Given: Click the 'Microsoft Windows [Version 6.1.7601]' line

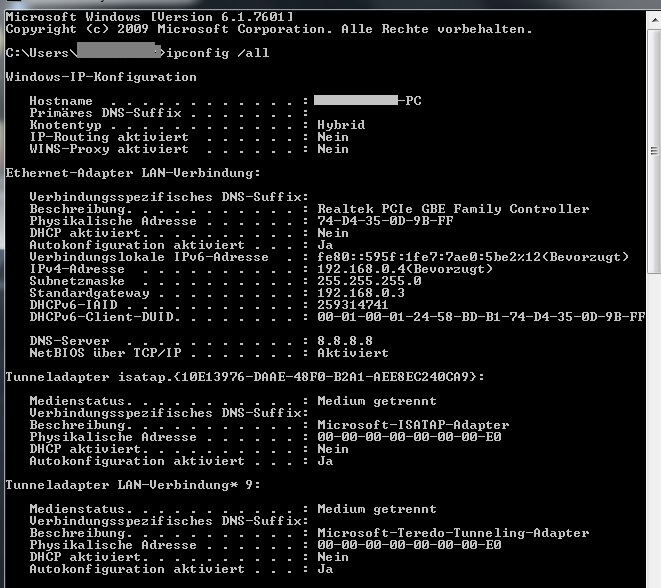Looking at the screenshot, I should [x=149, y=17].
